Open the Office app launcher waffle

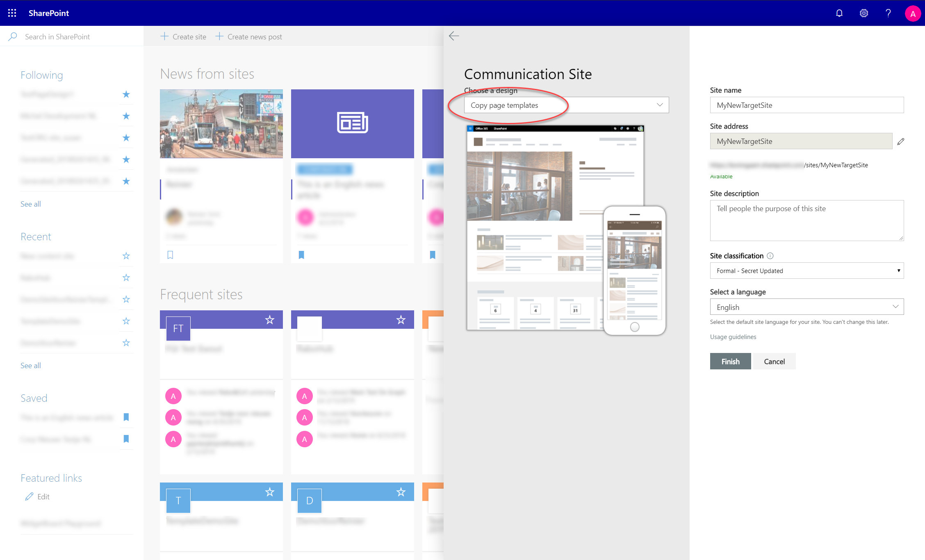tap(12, 13)
